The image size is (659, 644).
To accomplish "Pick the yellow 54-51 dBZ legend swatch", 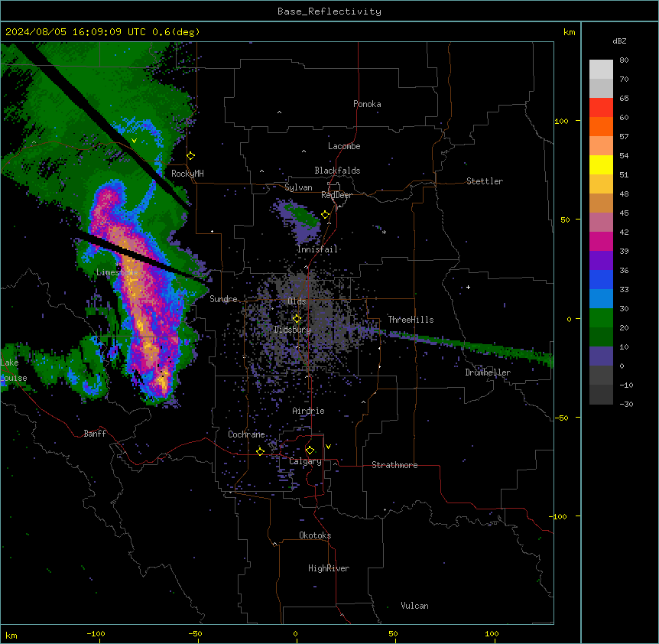I will pos(601,164).
